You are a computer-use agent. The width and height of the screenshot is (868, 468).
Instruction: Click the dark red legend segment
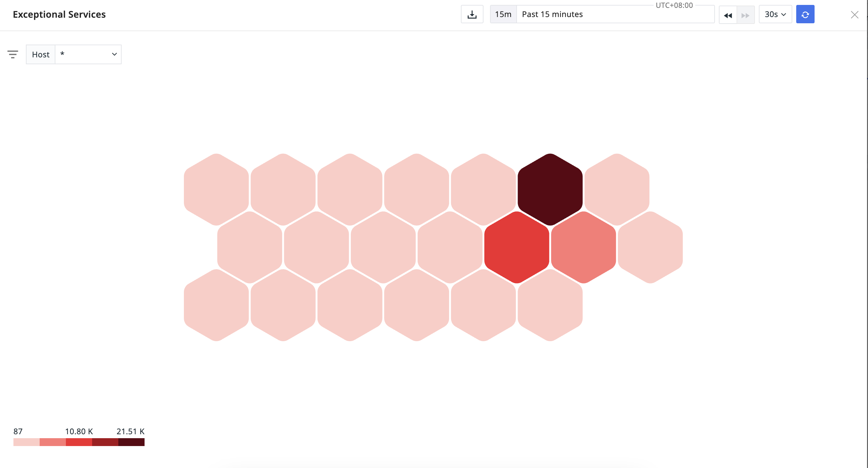tap(105, 442)
